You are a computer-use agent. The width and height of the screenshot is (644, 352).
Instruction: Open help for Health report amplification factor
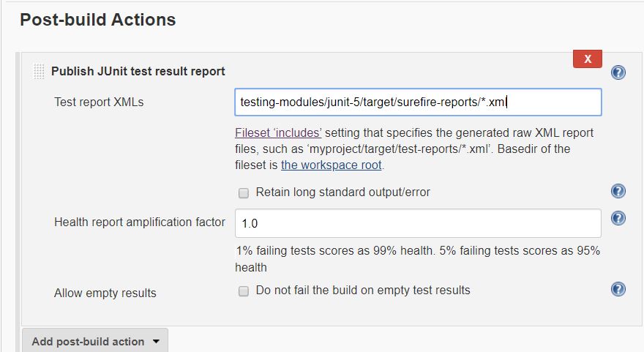pyautogui.click(x=618, y=218)
